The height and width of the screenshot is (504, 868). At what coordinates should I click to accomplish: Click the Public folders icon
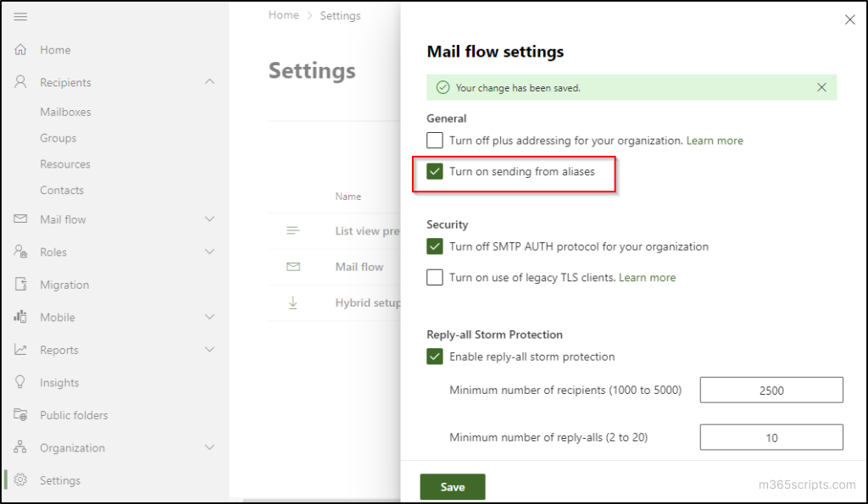click(20, 414)
